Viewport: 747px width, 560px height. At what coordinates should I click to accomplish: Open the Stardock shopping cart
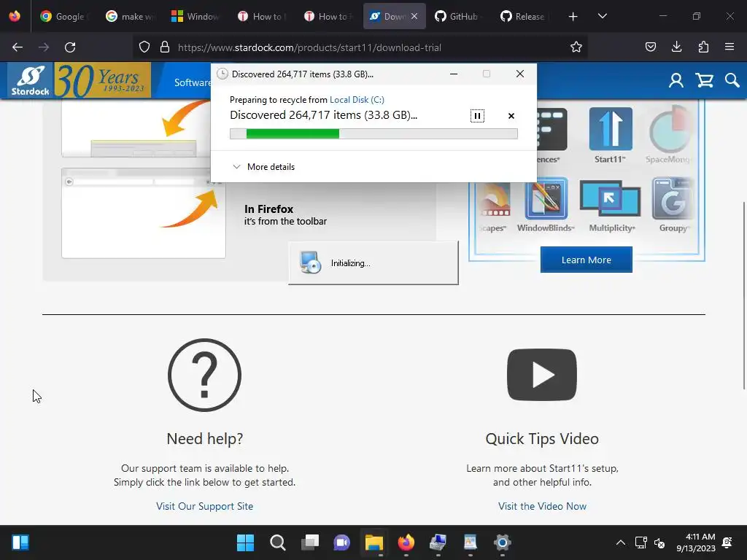[704, 80]
